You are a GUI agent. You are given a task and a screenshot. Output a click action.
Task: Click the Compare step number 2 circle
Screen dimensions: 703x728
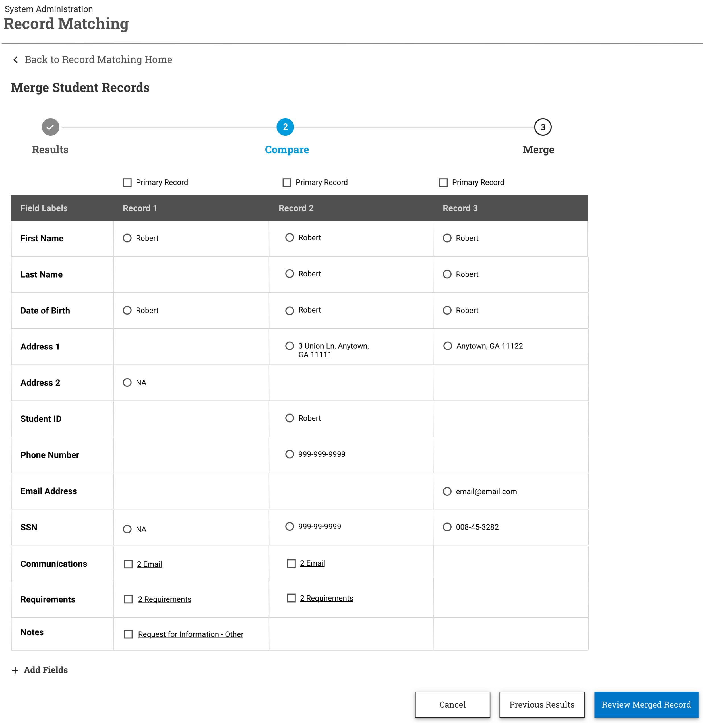tap(285, 127)
